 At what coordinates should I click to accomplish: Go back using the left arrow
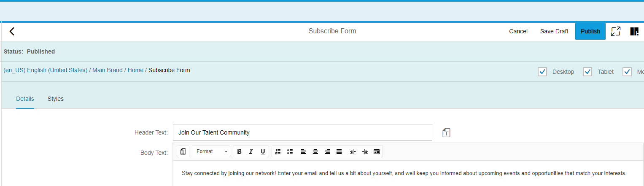tap(12, 31)
